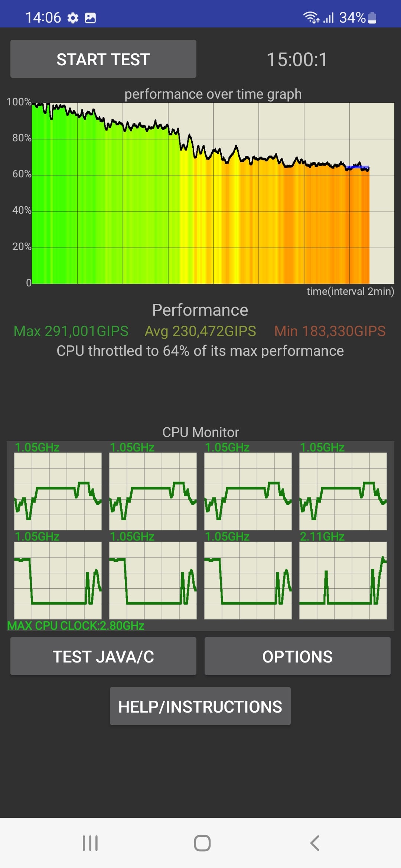The width and height of the screenshot is (401, 868).
Task: Select the 2.11GHz CPU core graph
Action: pos(343,580)
